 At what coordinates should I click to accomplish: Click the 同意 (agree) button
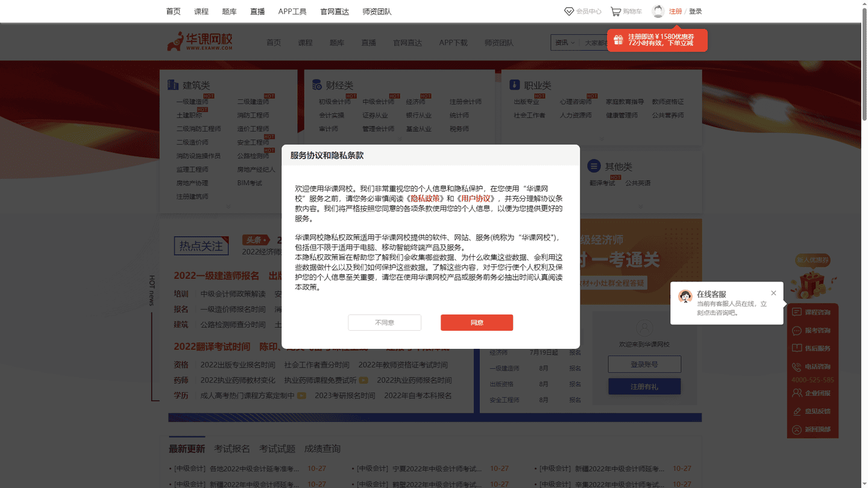tap(477, 322)
